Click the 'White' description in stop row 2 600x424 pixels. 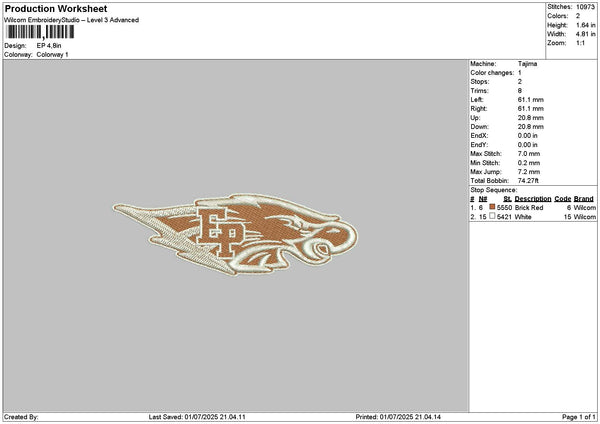click(523, 217)
